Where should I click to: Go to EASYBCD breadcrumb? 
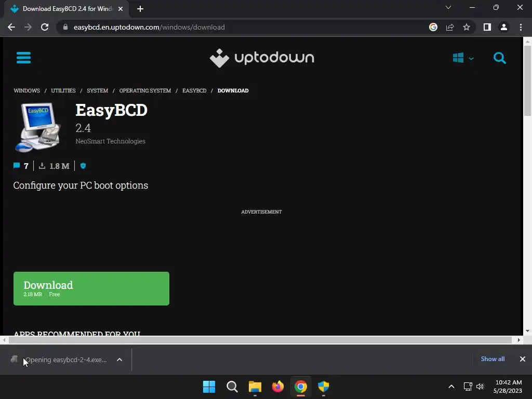click(x=194, y=90)
